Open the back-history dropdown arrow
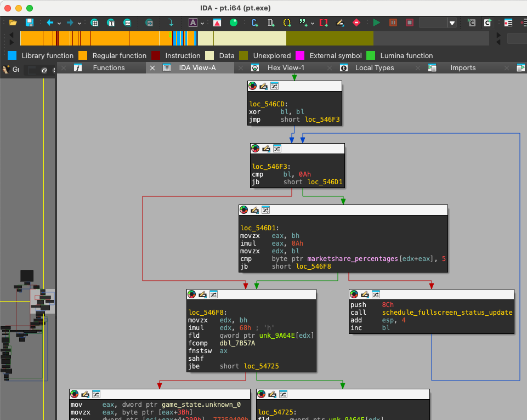527x420 pixels. tap(59, 23)
